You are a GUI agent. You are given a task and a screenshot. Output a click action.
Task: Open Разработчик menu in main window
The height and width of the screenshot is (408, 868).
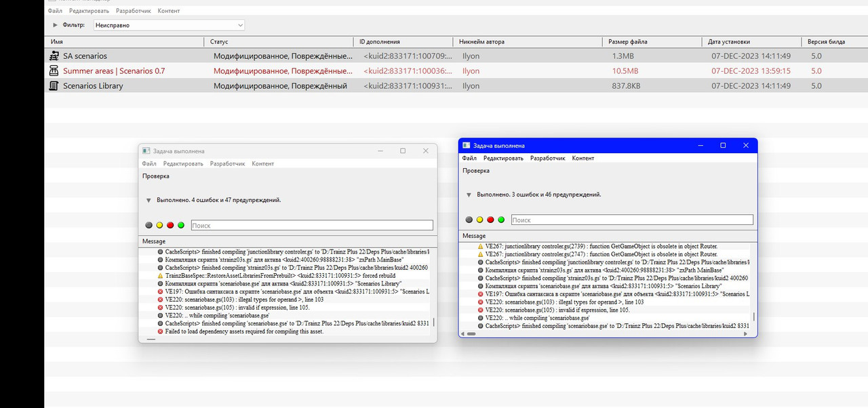click(132, 11)
